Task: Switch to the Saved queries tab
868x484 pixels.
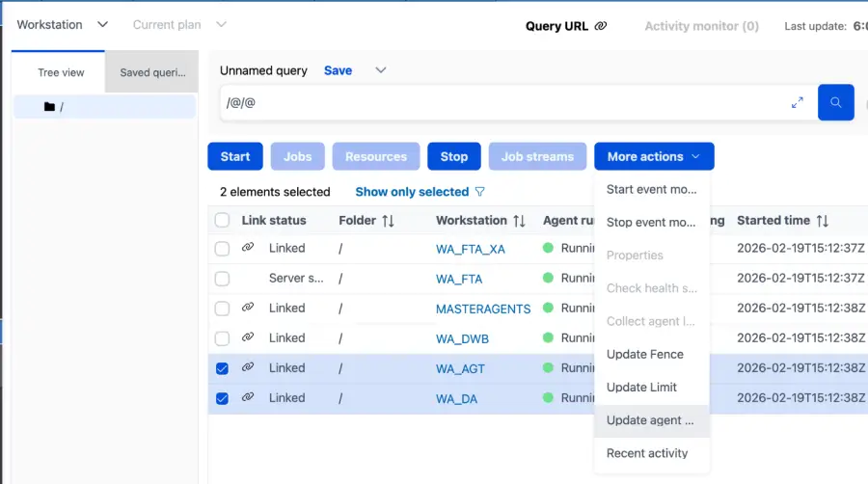Action: 151,72
